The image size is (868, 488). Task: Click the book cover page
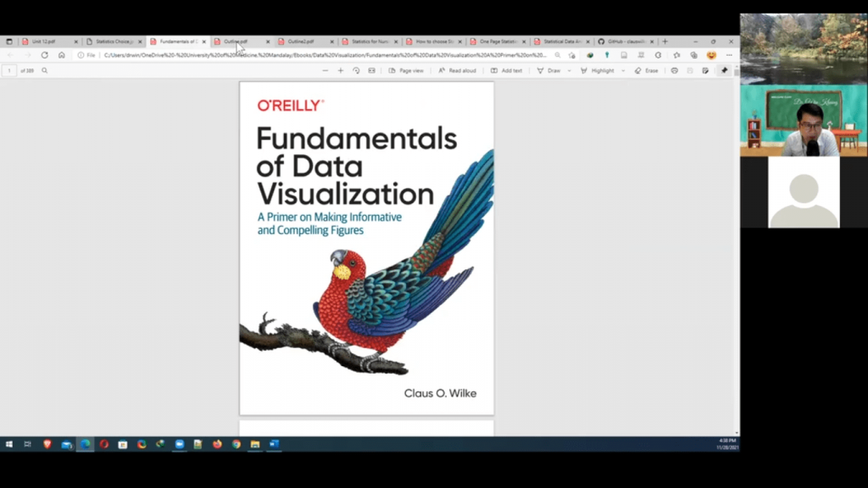click(366, 248)
